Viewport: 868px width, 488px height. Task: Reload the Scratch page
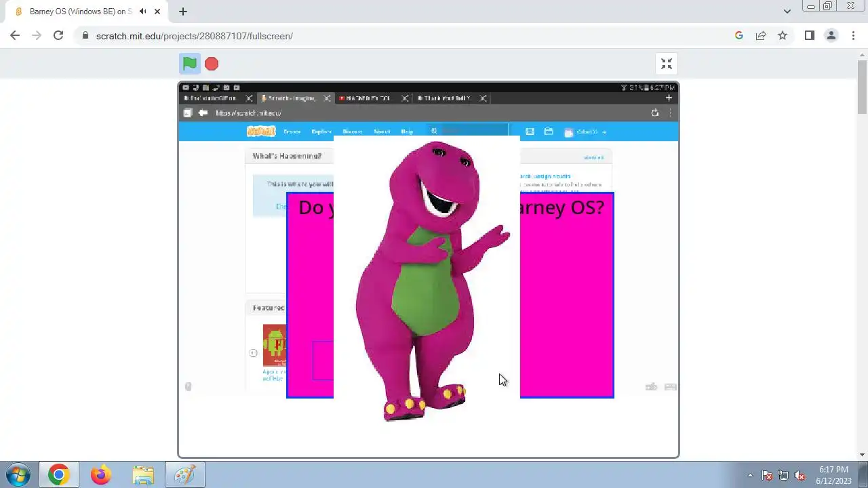58,36
